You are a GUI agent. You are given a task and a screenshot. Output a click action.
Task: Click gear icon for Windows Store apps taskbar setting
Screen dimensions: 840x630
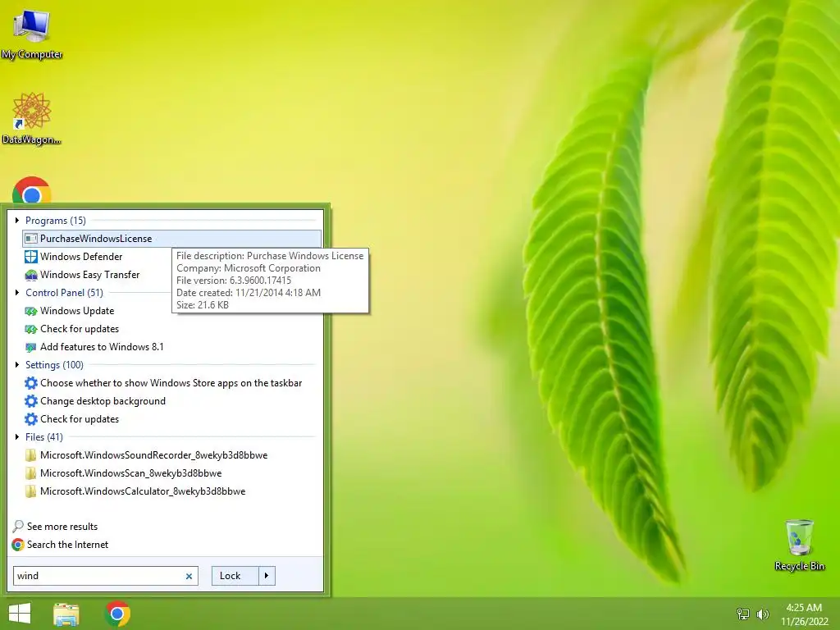pos(31,383)
